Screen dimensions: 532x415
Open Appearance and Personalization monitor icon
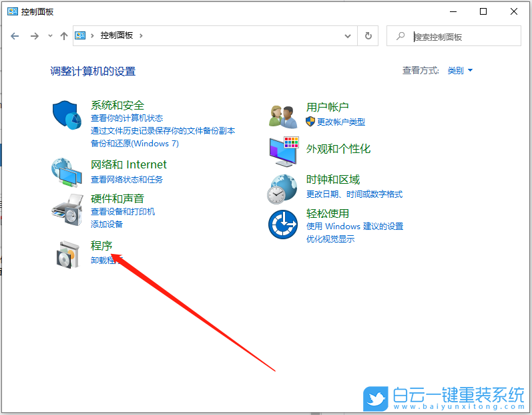pos(284,152)
